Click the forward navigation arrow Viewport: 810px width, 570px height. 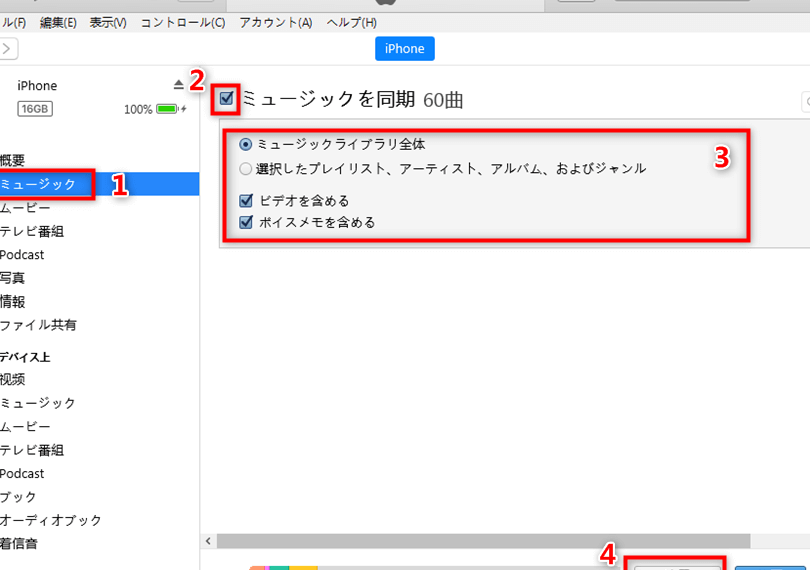8,48
